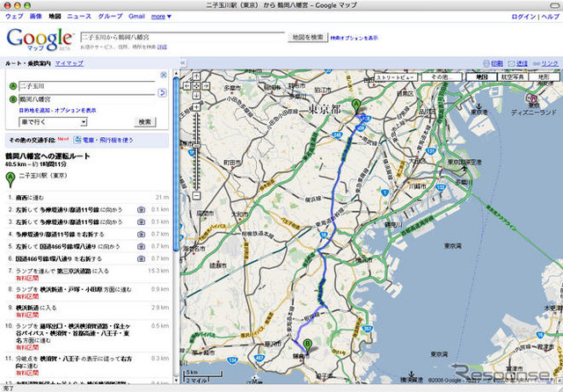Click the Tokyo Disneyland icon on the map

[x=533, y=98]
